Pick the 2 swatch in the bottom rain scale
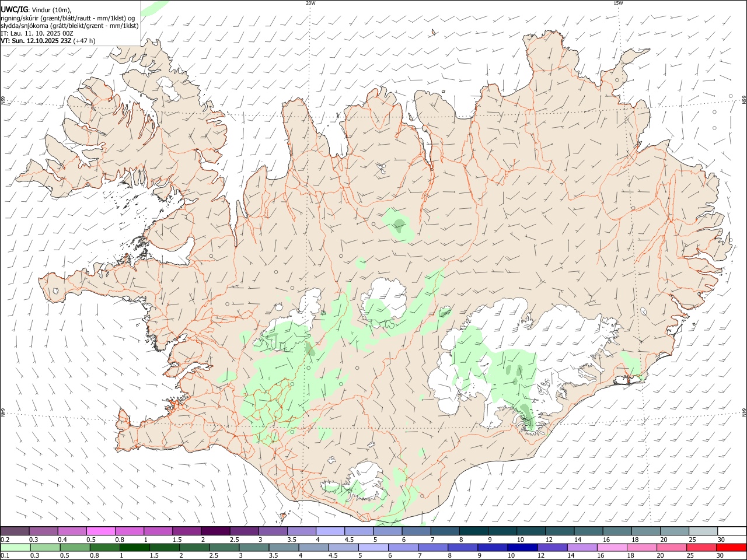 (194, 547)
